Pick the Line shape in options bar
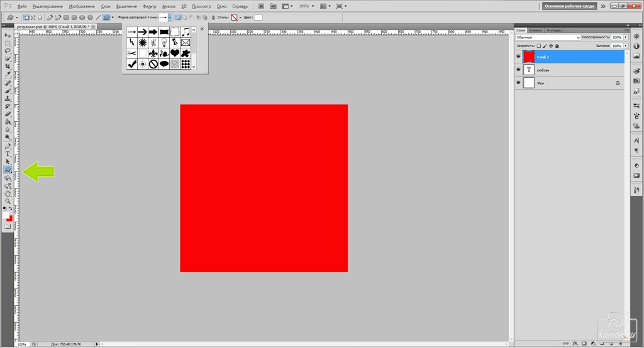Screen dimensions: 644x348 pos(98,18)
